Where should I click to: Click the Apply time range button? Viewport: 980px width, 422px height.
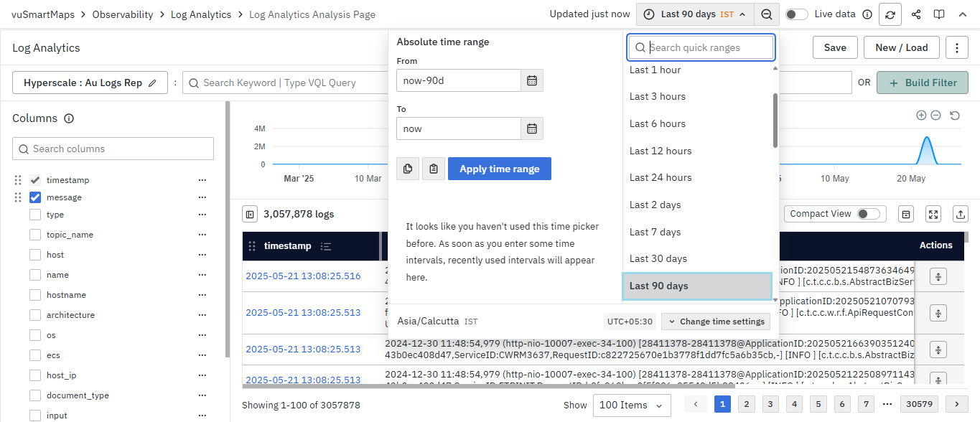pos(499,169)
